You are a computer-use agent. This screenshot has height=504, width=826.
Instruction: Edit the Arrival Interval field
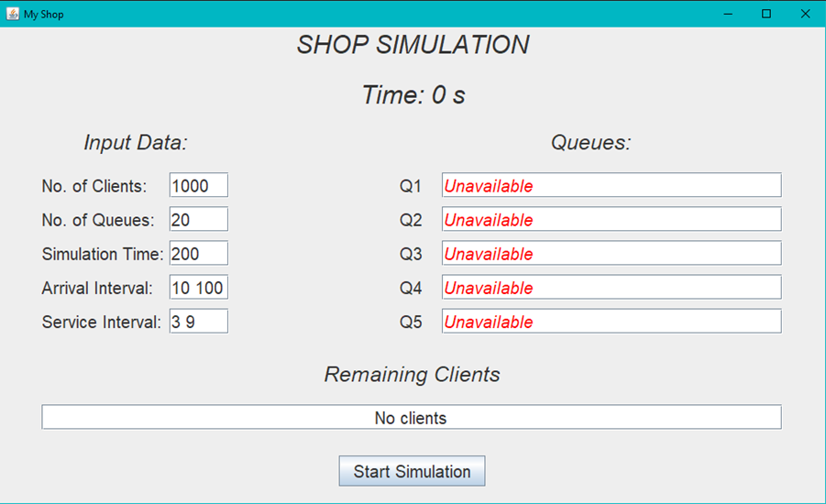199,288
